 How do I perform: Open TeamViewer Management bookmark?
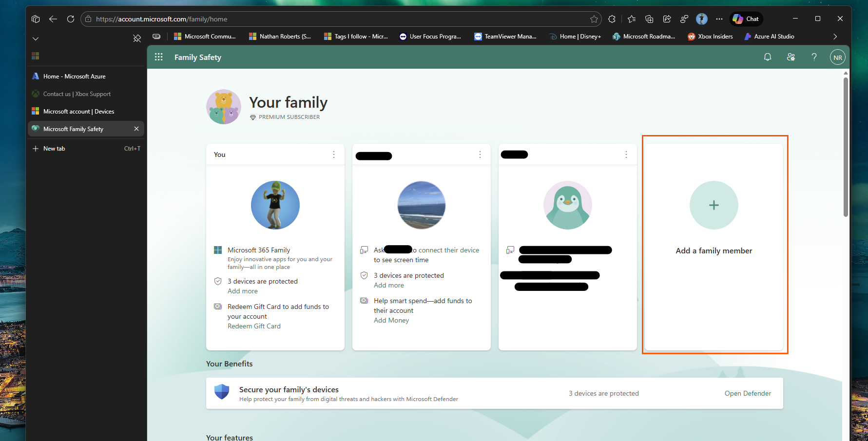coord(505,37)
